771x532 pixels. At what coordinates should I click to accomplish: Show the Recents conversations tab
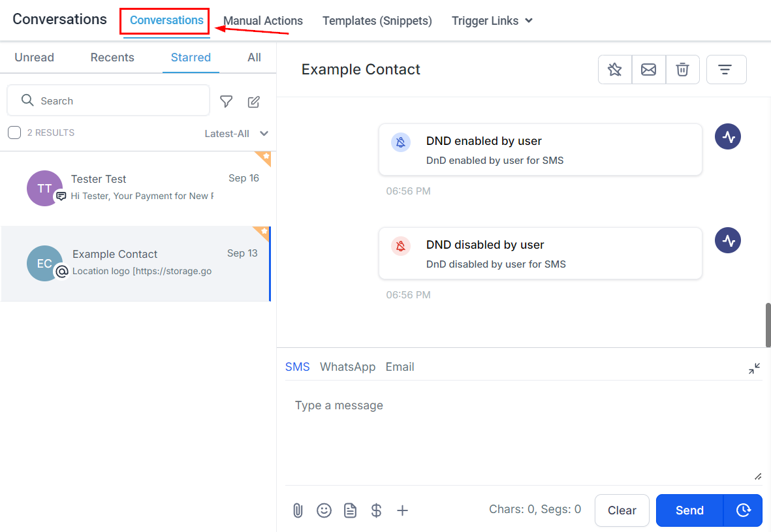tap(112, 57)
